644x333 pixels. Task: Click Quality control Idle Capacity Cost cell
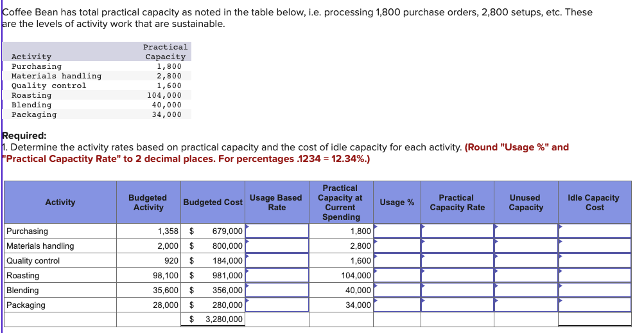click(595, 260)
